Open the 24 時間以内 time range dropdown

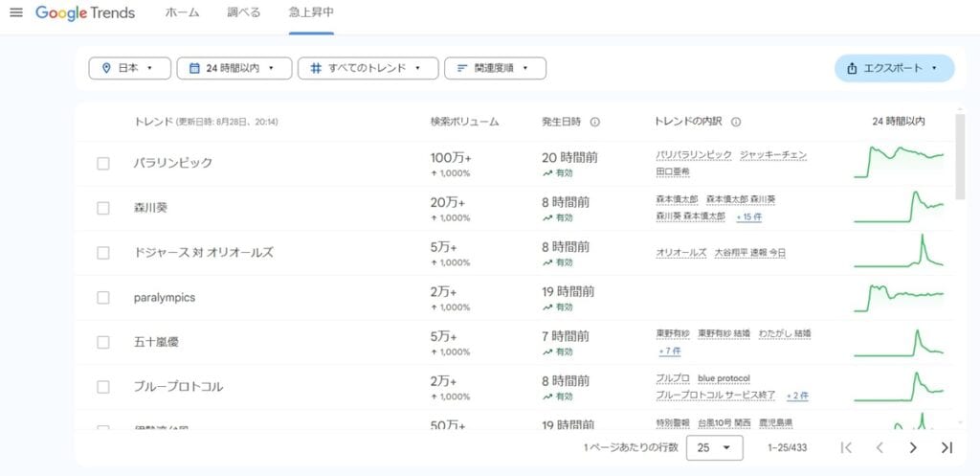tap(234, 68)
